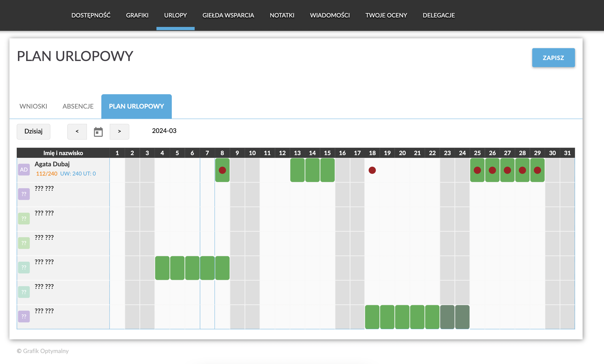Click the red-dotted cell on day 27

[507, 170]
